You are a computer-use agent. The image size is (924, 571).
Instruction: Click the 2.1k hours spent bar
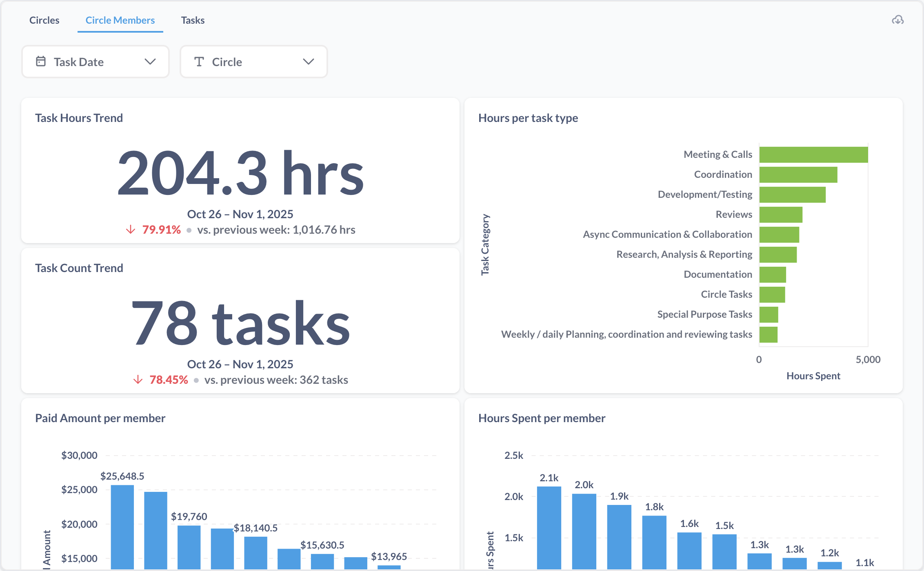(x=549, y=528)
